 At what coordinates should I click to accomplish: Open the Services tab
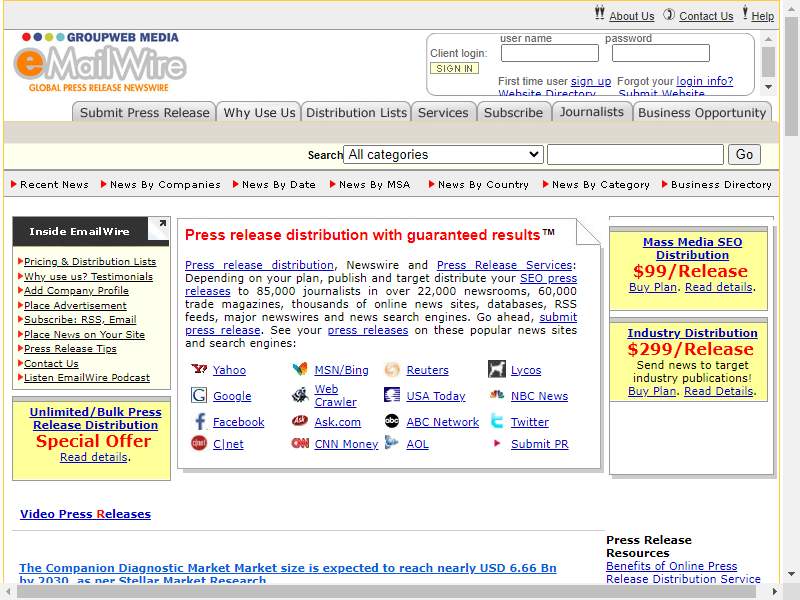pos(443,113)
